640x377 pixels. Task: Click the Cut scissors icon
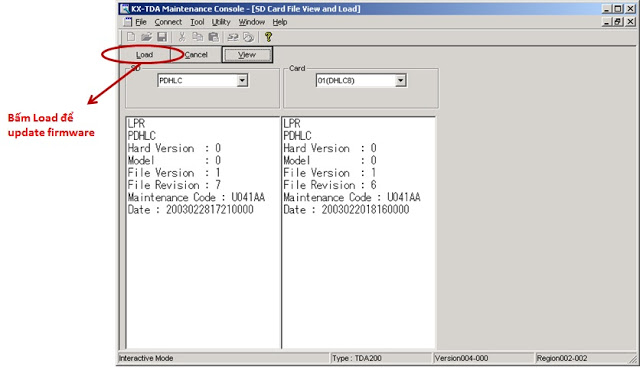tap(182, 37)
